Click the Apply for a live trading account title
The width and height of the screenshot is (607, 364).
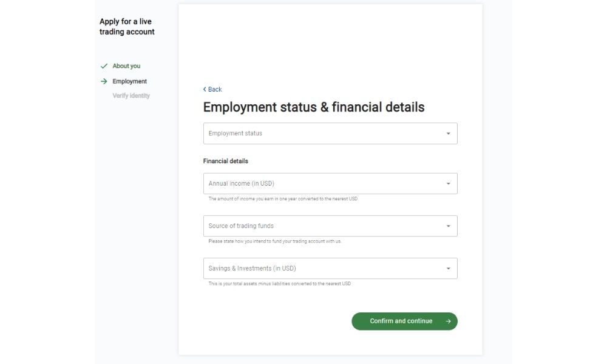click(127, 27)
